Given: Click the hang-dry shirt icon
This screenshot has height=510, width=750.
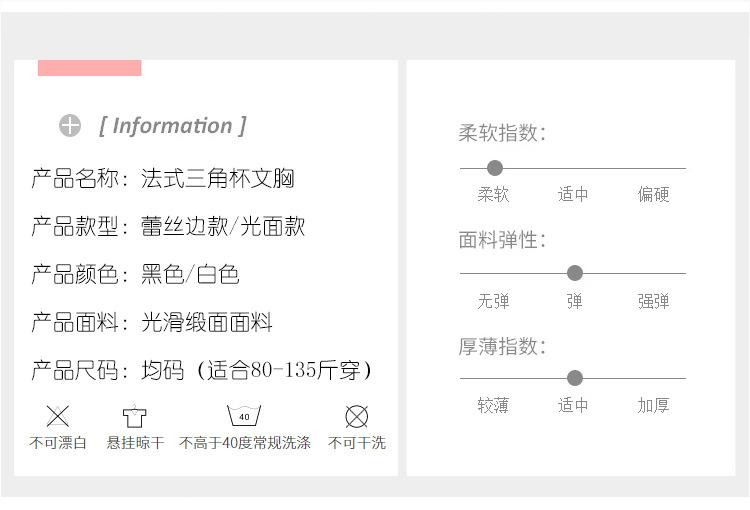Looking at the screenshot, I should [135, 416].
